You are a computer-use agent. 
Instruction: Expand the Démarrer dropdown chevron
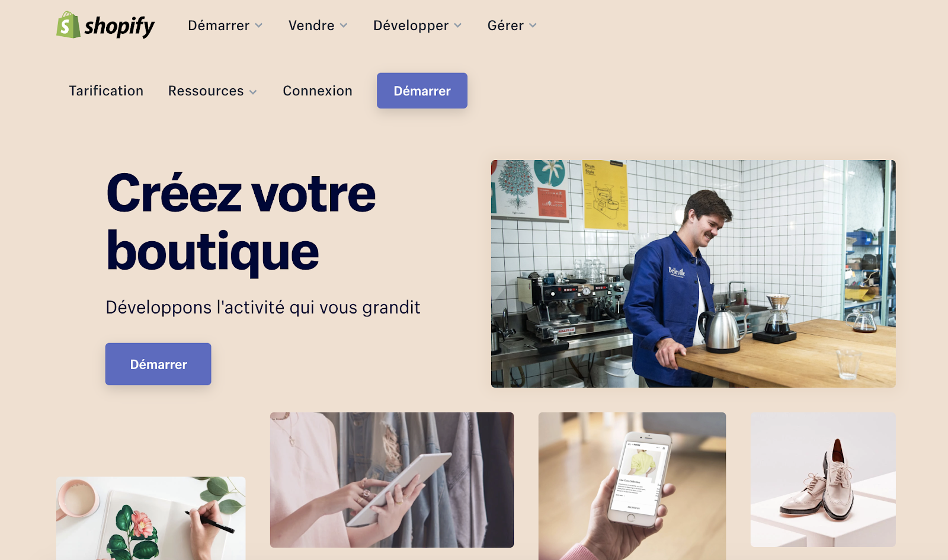tap(259, 25)
